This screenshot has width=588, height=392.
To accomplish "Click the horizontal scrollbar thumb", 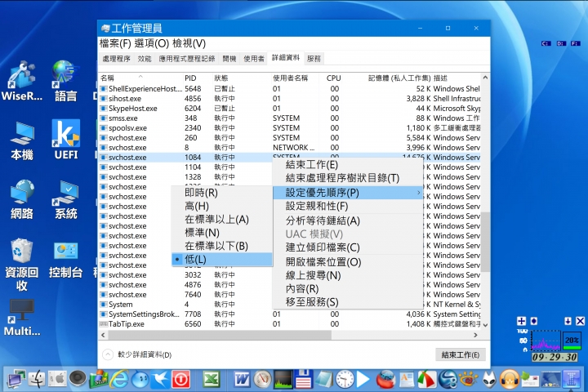I will [x=220, y=335].
